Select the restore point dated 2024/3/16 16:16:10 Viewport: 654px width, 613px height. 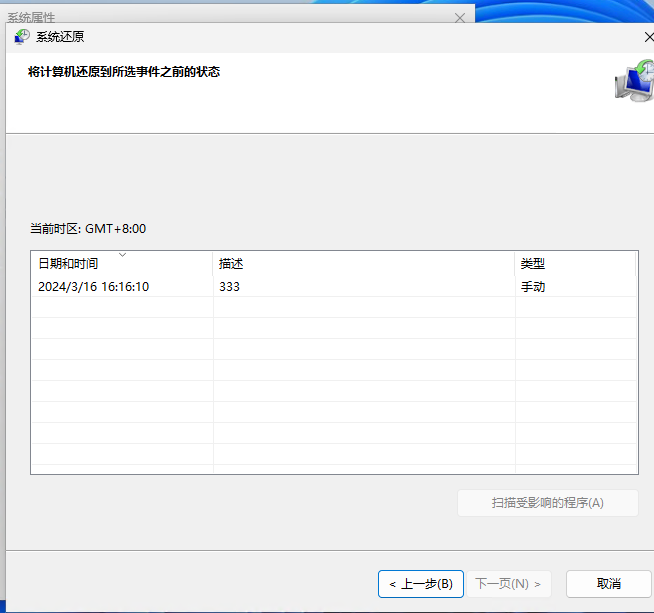click(x=93, y=287)
